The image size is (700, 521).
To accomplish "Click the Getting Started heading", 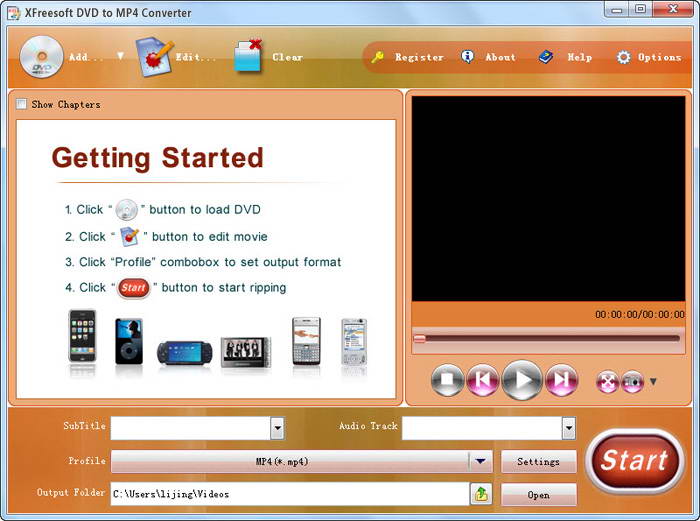I will [x=158, y=158].
